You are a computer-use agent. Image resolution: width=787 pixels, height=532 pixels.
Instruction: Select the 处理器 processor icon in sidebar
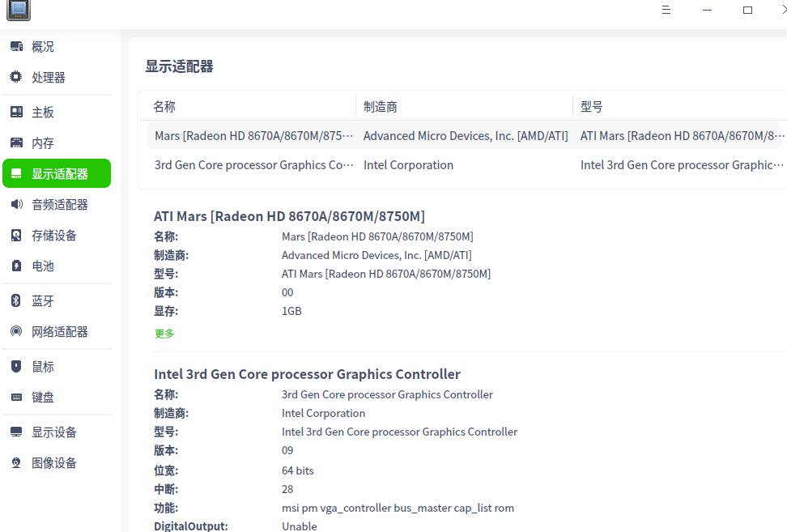[16, 77]
